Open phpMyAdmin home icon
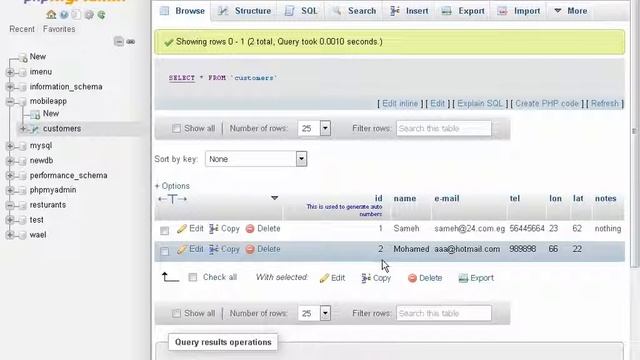 [x=51, y=14]
